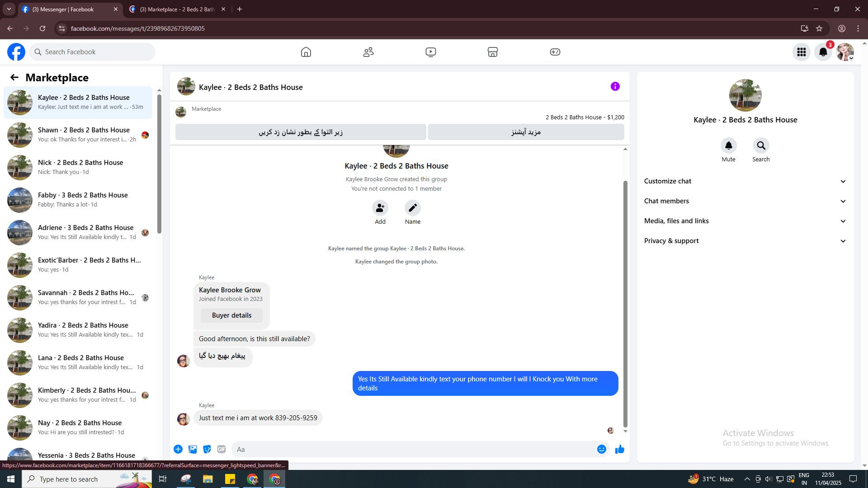Image resolution: width=868 pixels, height=488 pixels.
Task: Expand Privacy & support section
Action: [x=745, y=241]
